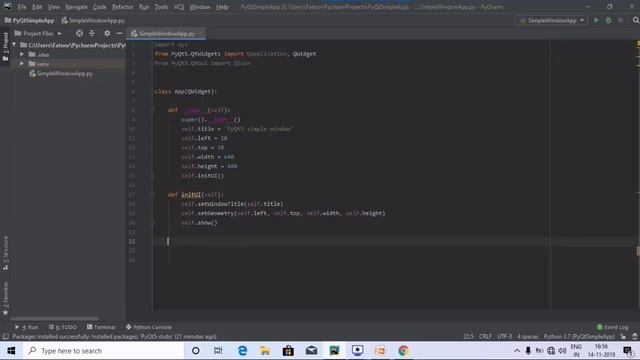This screenshot has width=640, height=360.
Task: Click the tool window quick access icon bottom-left
Action: click(5, 336)
